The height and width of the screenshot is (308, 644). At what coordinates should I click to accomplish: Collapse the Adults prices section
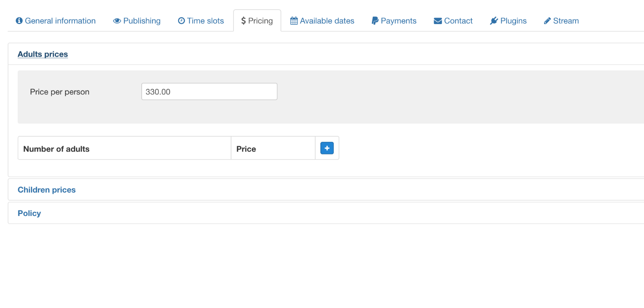coord(43,54)
